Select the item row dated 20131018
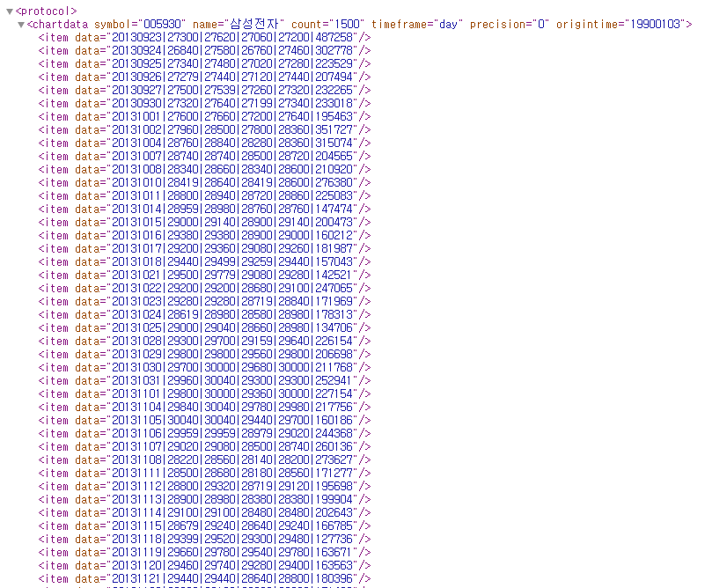705x588 pixels. pos(204,262)
